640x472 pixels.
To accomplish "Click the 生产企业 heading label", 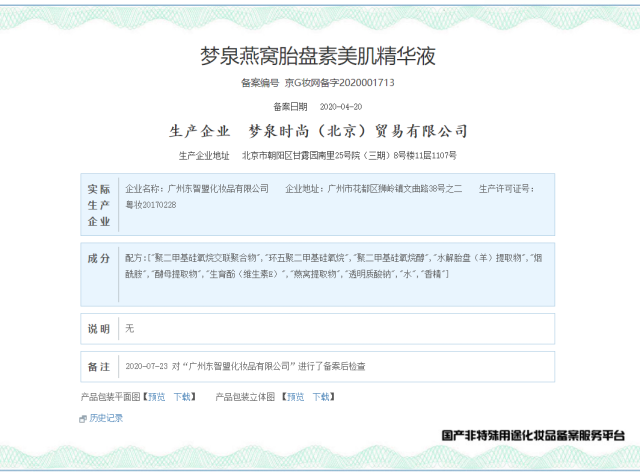I will click(200, 131).
